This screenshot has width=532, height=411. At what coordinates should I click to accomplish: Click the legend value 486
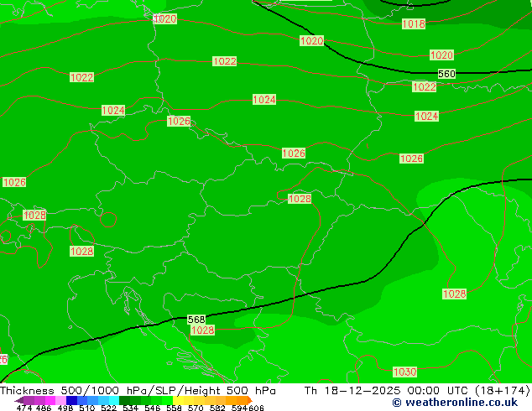point(44,408)
